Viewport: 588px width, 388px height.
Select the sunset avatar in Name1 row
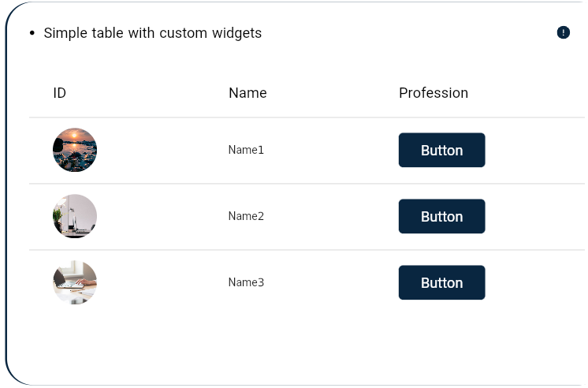(x=75, y=150)
